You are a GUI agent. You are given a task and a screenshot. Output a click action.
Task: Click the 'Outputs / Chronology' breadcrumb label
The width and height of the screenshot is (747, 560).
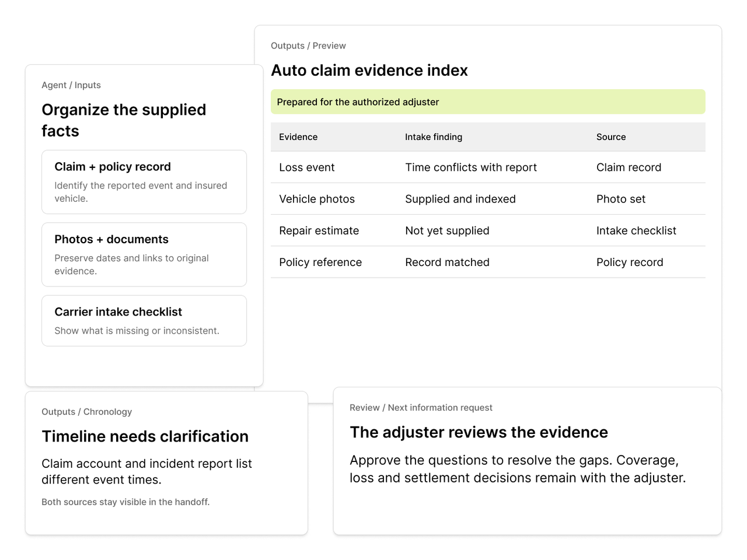[x=86, y=412]
